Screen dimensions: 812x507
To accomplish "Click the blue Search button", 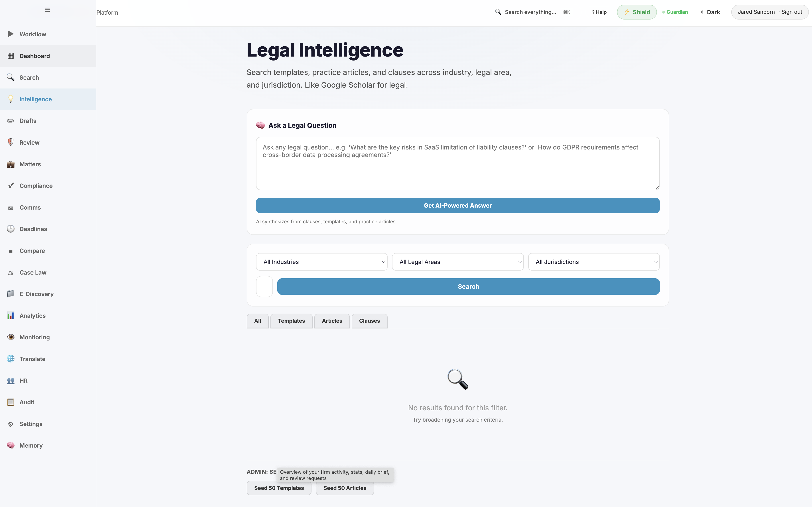I will [468, 287].
